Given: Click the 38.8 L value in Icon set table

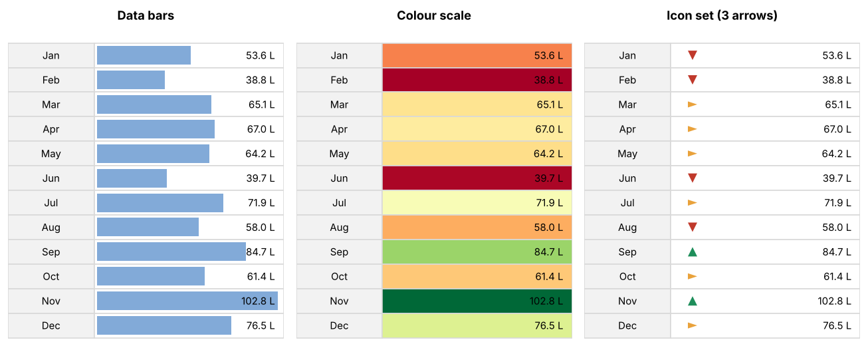Looking at the screenshot, I should click(x=837, y=80).
